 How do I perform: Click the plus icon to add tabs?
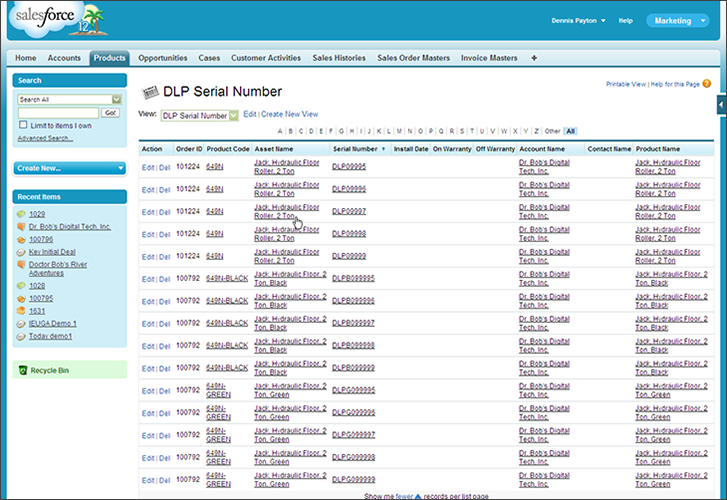click(x=534, y=58)
